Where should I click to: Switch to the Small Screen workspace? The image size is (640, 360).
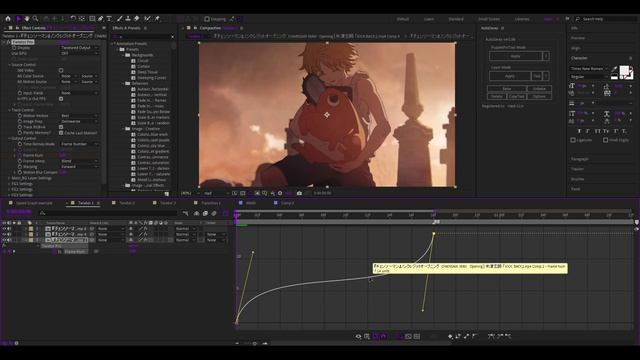pyautogui.click(x=489, y=19)
